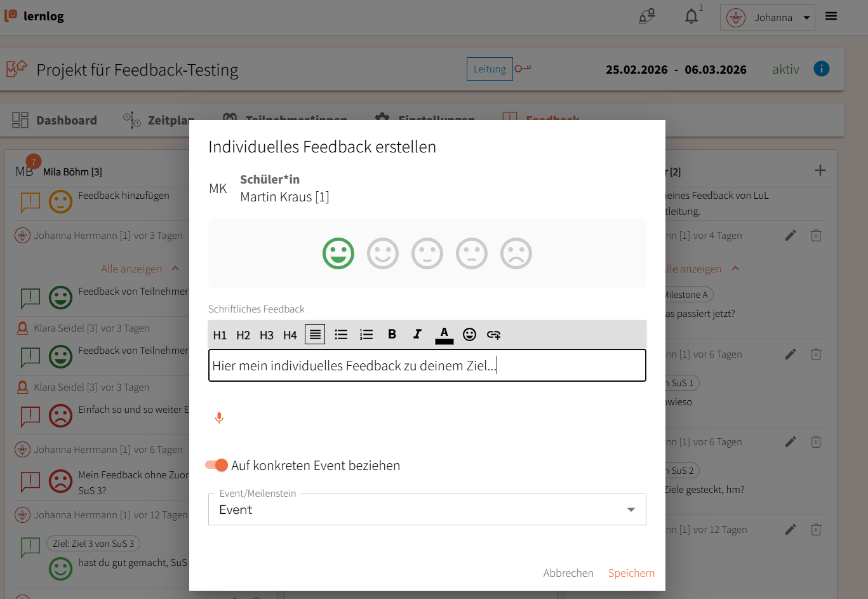Toggle italic text formatting
This screenshot has height=599, width=868.
tap(417, 335)
